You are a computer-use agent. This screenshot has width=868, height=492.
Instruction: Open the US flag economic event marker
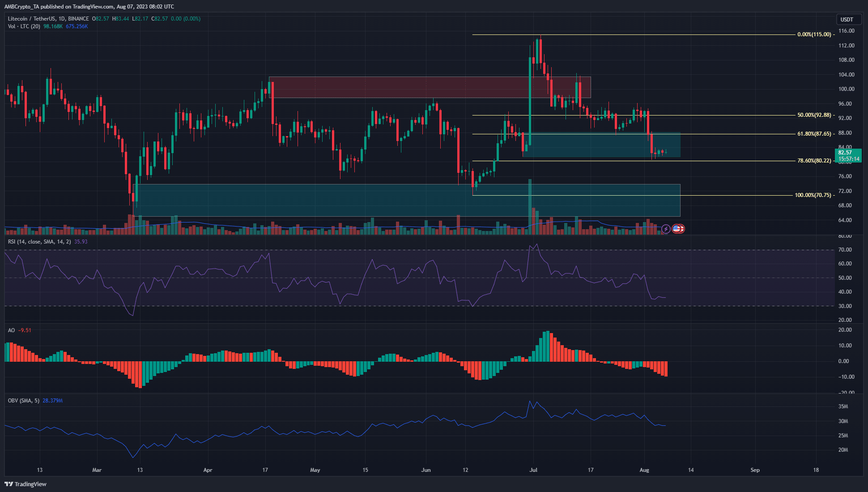point(677,229)
